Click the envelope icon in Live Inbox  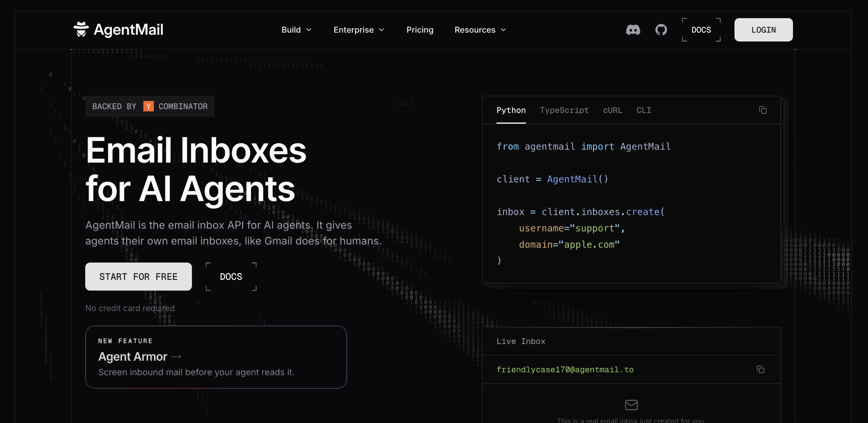[x=632, y=405]
